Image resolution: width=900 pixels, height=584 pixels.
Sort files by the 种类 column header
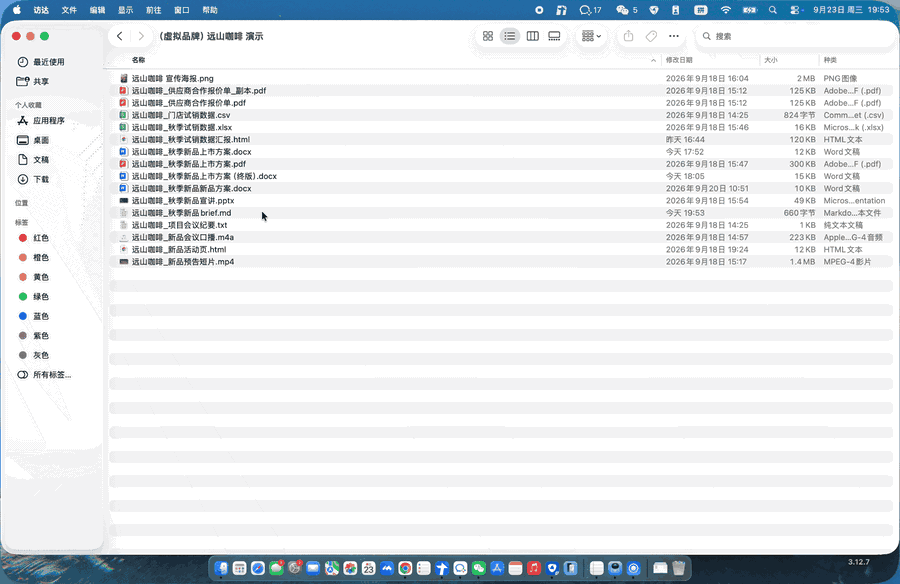[830, 60]
